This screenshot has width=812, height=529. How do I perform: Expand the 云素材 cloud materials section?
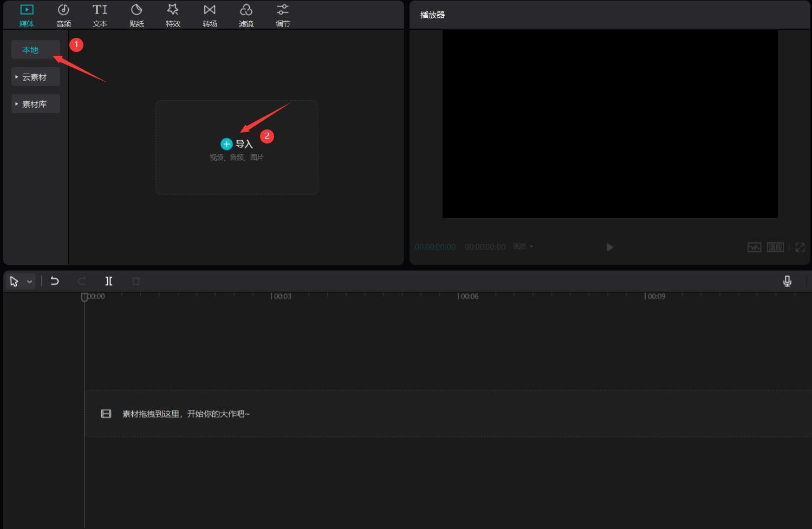click(x=35, y=77)
